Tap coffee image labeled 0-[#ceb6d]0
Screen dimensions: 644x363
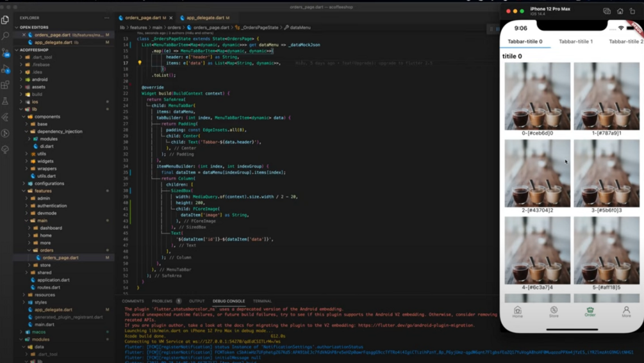pyautogui.click(x=537, y=96)
